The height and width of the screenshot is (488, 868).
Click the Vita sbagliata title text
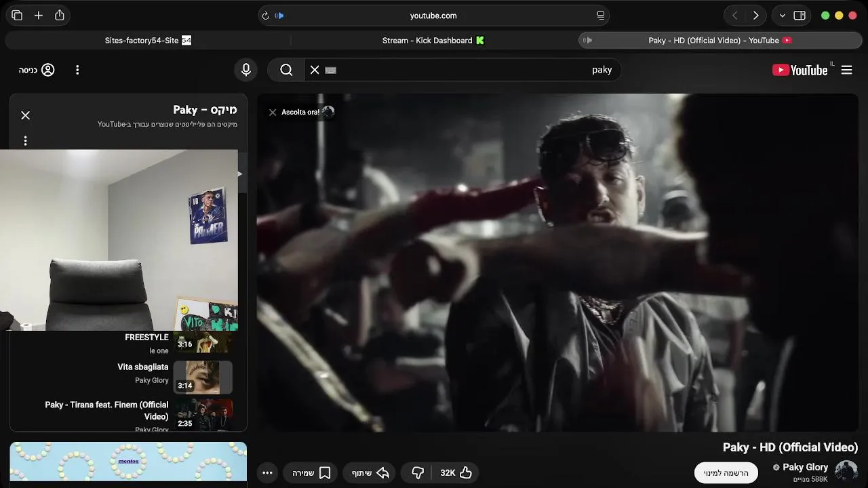point(143,367)
